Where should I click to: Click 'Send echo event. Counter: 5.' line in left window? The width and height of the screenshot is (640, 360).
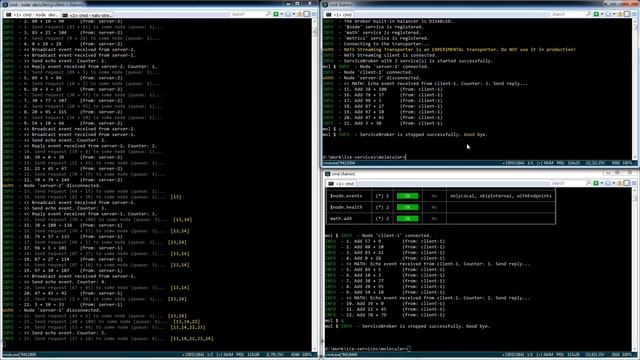click(64, 333)
